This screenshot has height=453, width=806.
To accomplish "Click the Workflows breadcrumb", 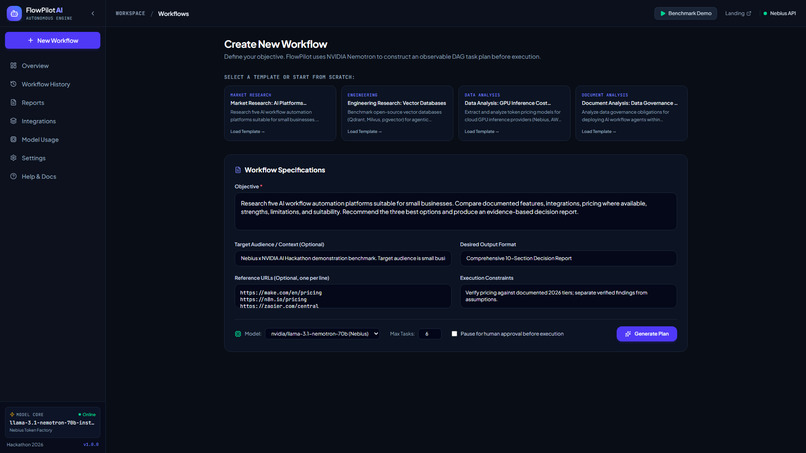I will [x=173, y=14].
